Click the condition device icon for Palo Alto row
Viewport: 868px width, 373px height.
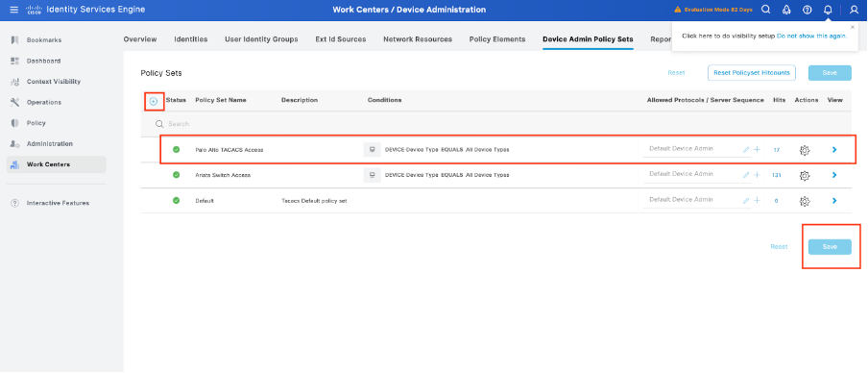[372, 150]
